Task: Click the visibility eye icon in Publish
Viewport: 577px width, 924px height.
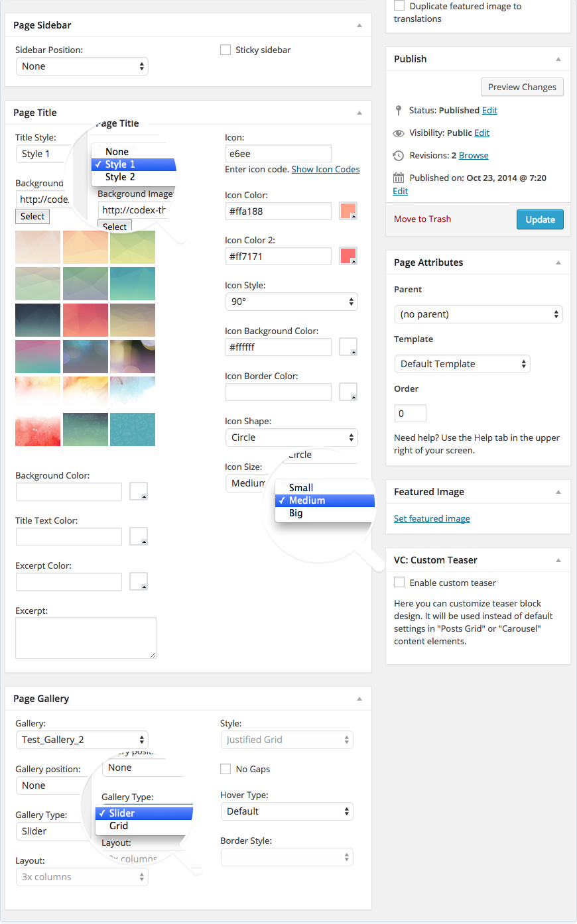Action: (399, 133)
